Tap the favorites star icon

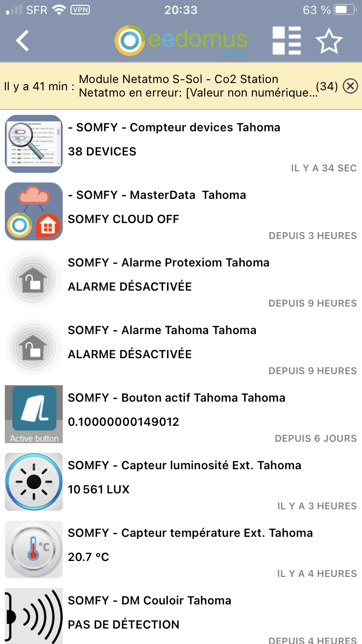329,41
